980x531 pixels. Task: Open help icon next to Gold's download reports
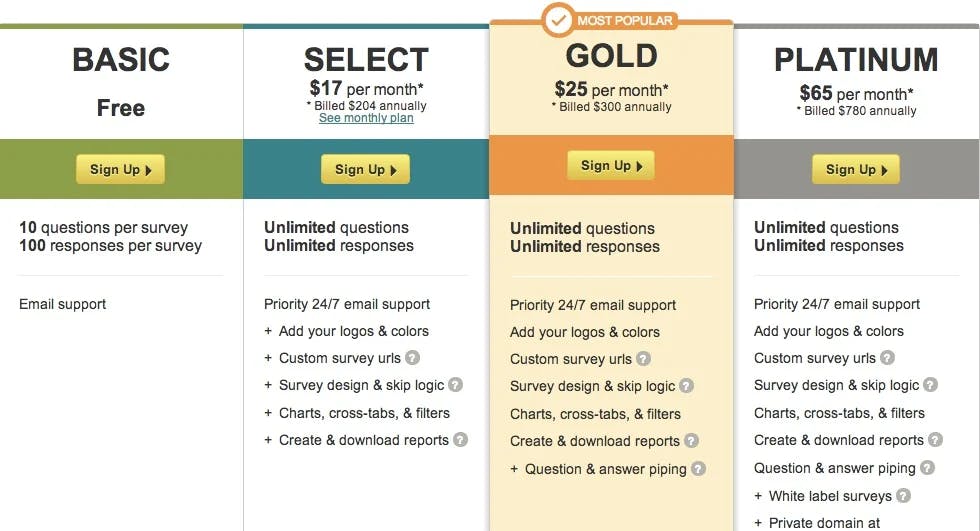(x=691, y=440)
